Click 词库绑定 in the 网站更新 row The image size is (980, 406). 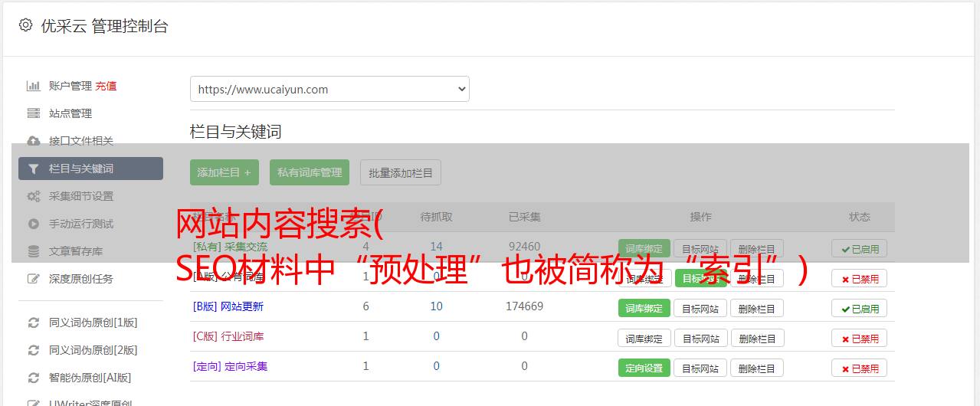pos(644,308)
